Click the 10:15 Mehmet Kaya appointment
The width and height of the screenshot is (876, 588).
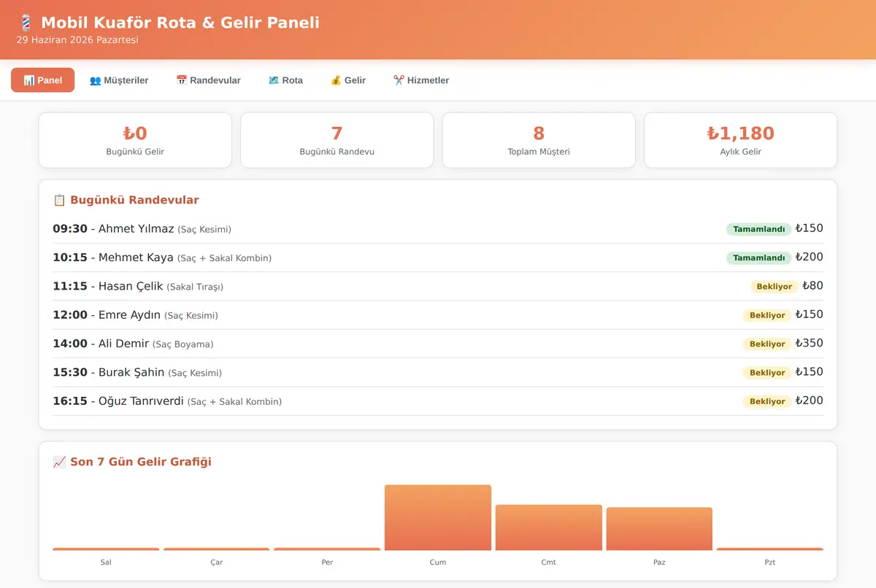coord(438,258)
